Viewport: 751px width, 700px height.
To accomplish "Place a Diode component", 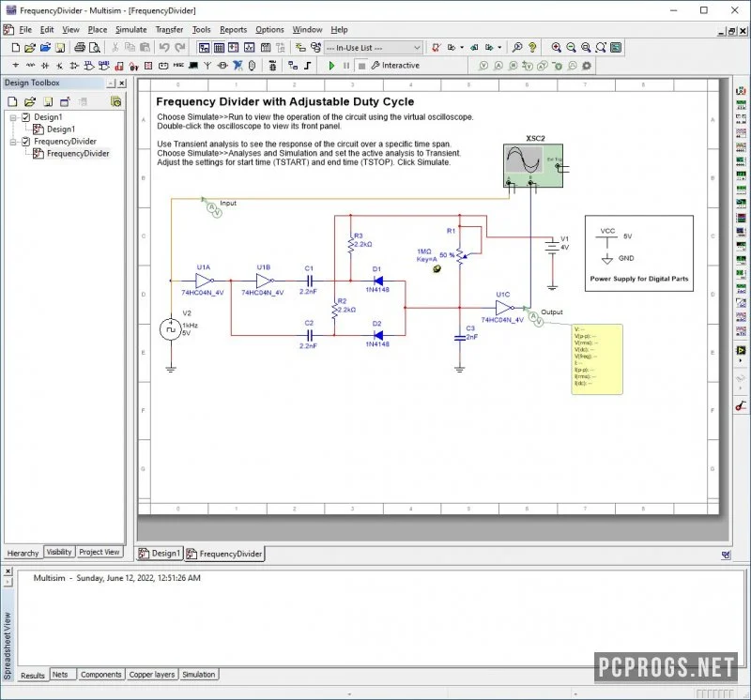I will tap(45, 66).
